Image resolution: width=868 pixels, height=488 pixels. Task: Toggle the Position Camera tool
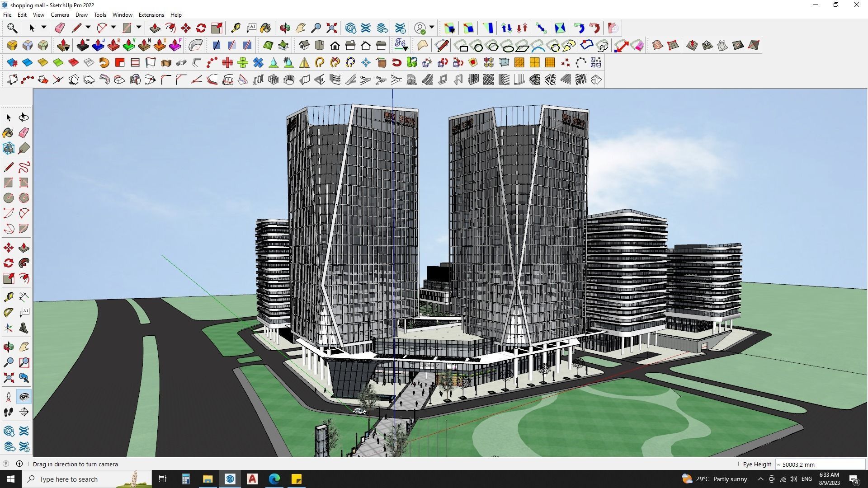(9, 397)
